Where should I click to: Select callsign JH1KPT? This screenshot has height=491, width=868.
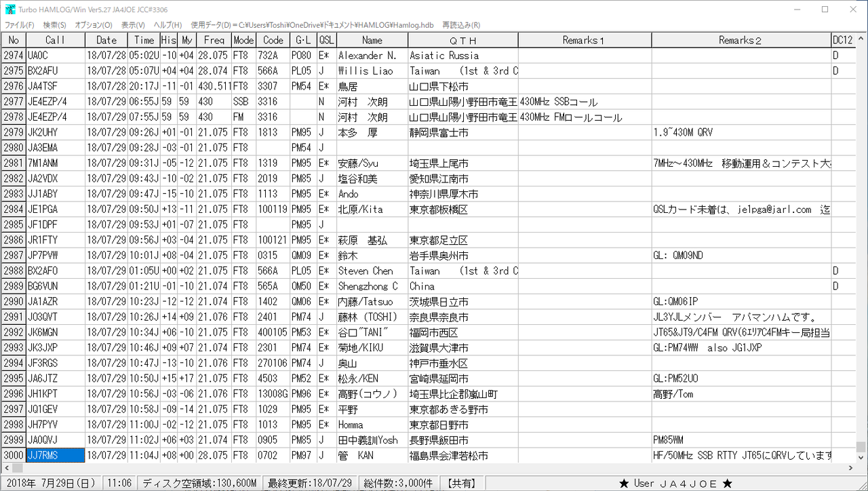56,394
